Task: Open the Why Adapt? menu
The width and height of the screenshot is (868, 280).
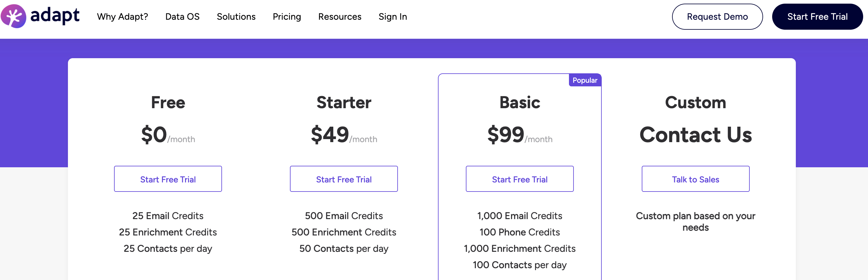Action: coord(122,16)
